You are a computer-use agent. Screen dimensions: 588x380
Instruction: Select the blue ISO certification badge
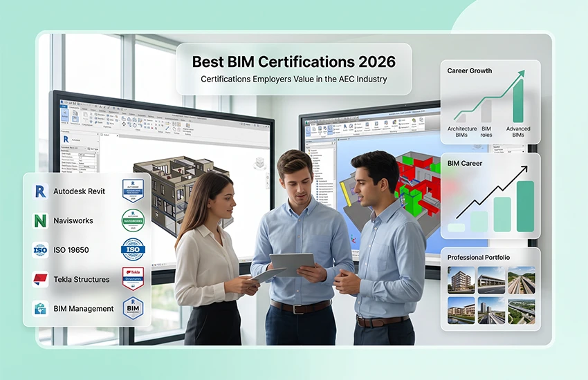(x=133, y=249)
